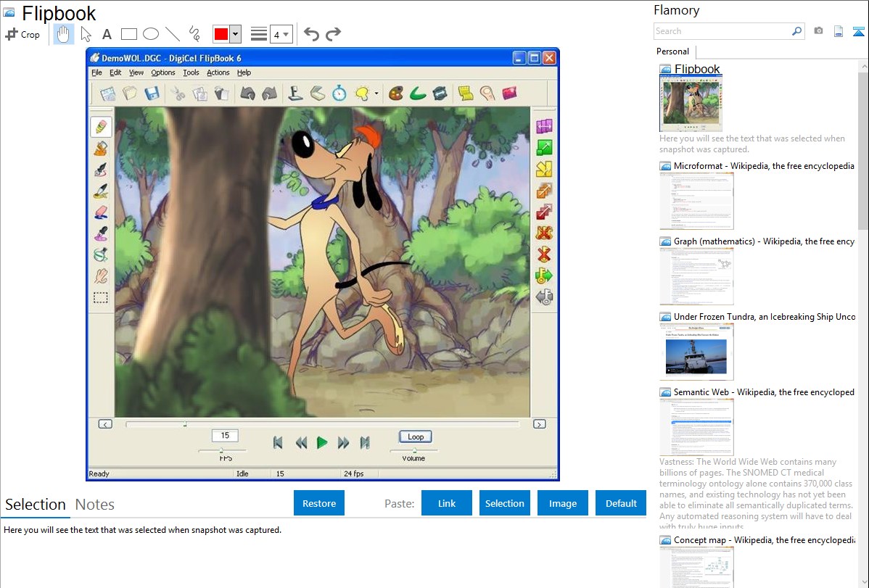This screenshot has height=588, width=869.
Task: Jump to last frame button
Action: point(365,442)
